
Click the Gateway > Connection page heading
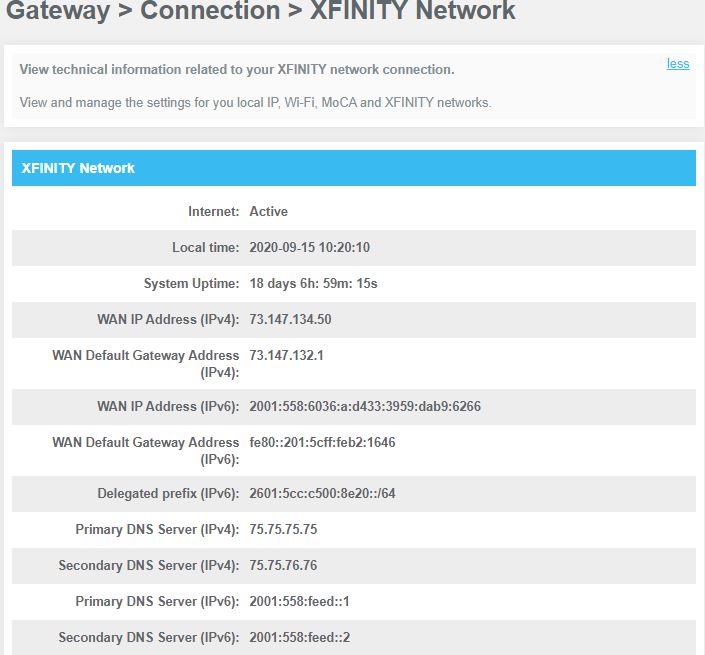(x=261, y=12)
